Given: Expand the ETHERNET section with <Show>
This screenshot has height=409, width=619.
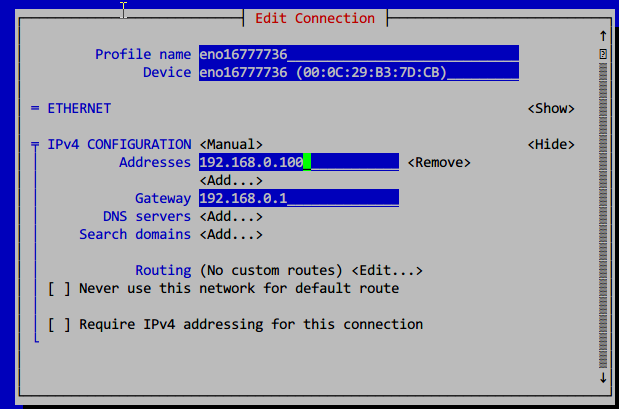Looking at the screenshot, I should click(550, 108).
